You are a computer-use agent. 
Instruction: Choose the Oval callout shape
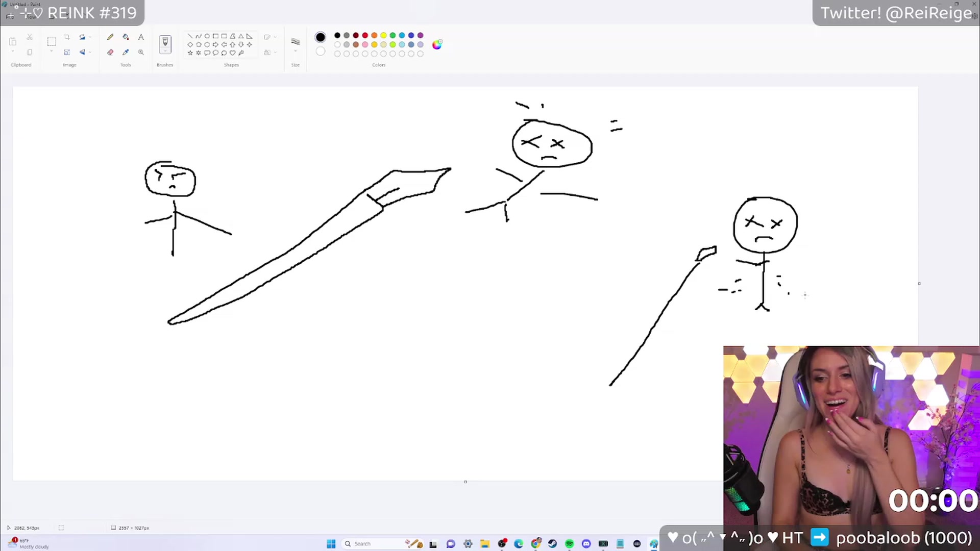click(215, 53)
